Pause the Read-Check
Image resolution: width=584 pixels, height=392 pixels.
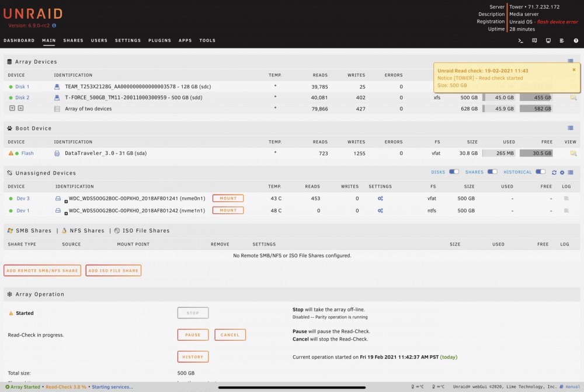(x=193, y=335)
